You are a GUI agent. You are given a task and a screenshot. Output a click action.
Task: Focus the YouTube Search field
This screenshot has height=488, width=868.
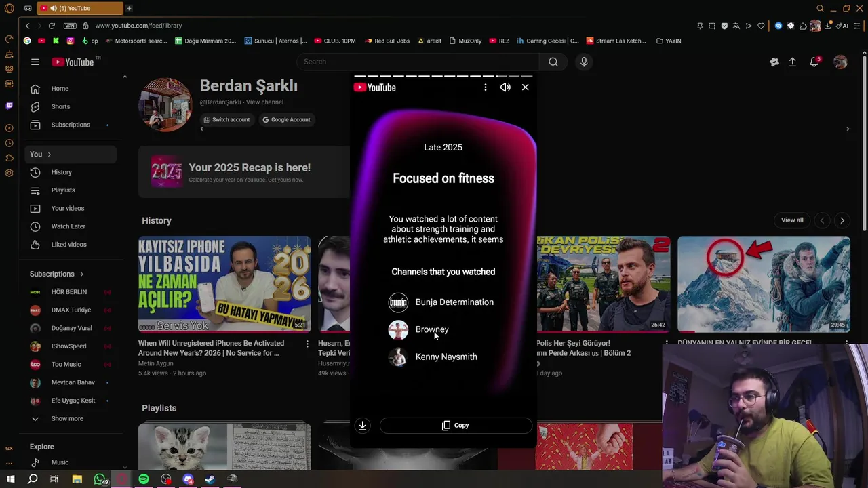pyautogui.click(x=418, y=62)
